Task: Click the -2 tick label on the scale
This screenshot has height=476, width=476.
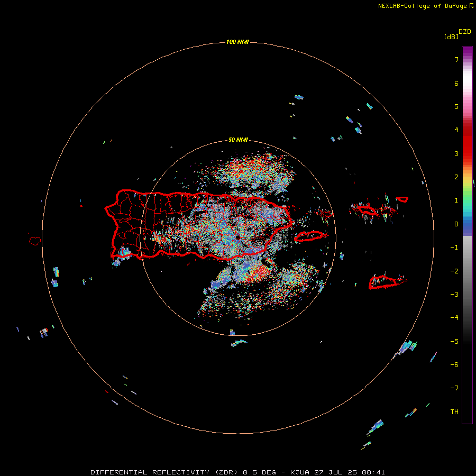Action: (x=454, y=271)
